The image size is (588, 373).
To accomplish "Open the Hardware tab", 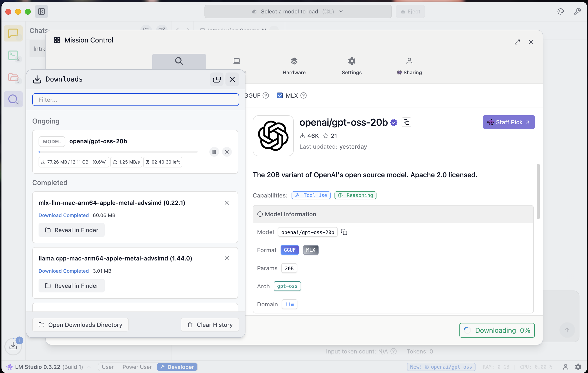I will [294, 66].
